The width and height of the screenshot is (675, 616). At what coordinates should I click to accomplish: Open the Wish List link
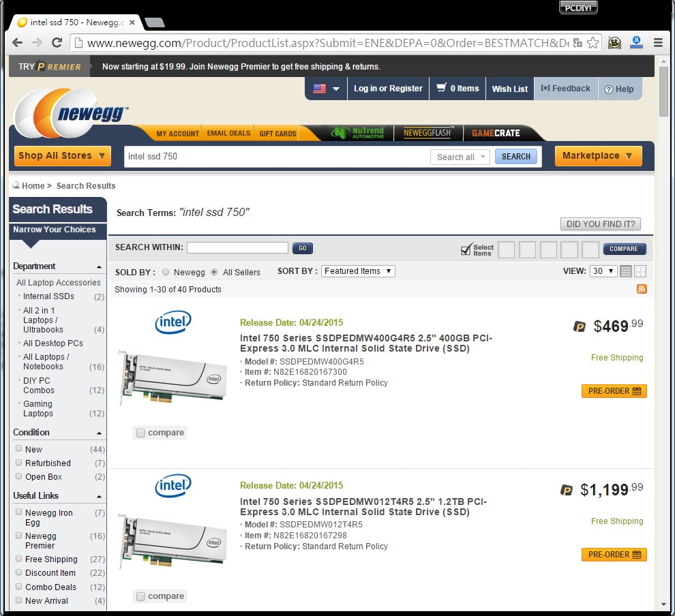coord(510,89)
